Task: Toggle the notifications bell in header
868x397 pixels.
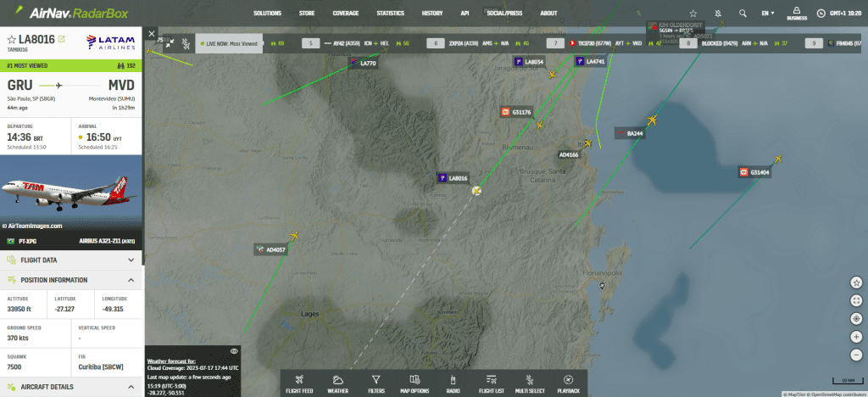Action: coord(718,14)
